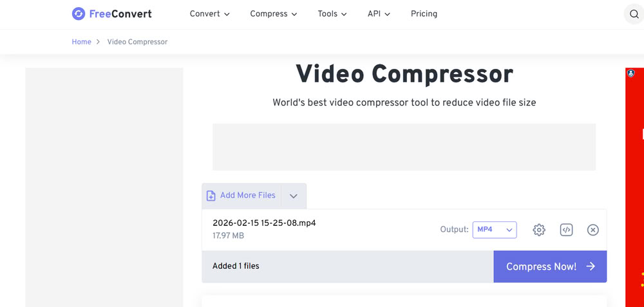Open the search magnifier icon
This screenshot has height=307, width=644.
(x=633, y=14)
